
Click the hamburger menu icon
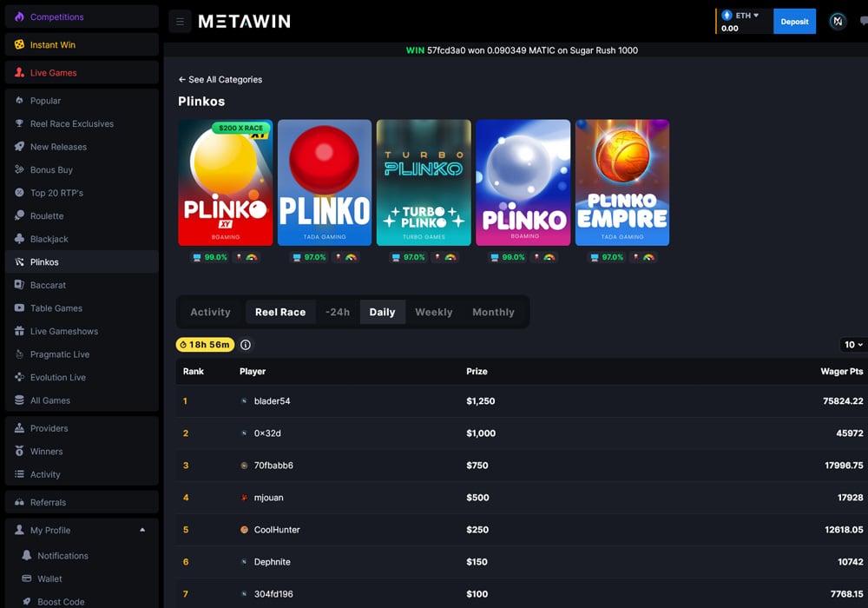pyautogui.click(x=180, y=22)
